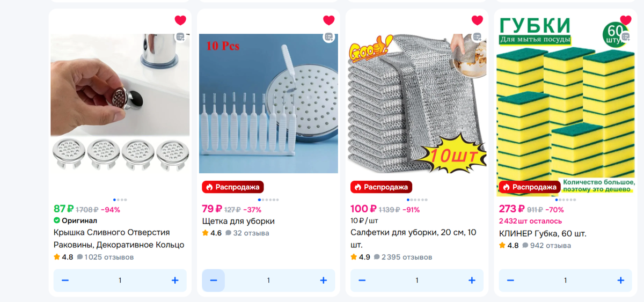Increase quantity of КЛИНЕР Губка sponges

click(620, 281)
